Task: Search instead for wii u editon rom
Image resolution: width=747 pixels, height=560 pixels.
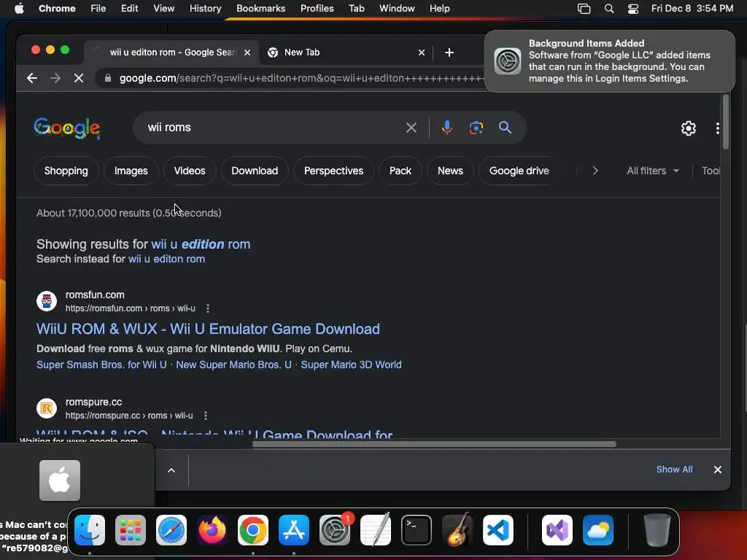Action: point(167,259)
